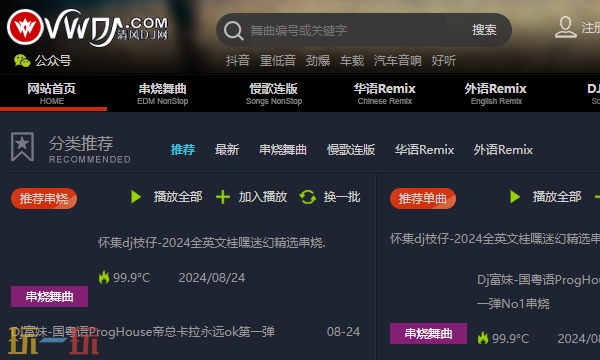
Task: Click the purple 串烧舞曲 tag in left panel
Action: (49, 296)
